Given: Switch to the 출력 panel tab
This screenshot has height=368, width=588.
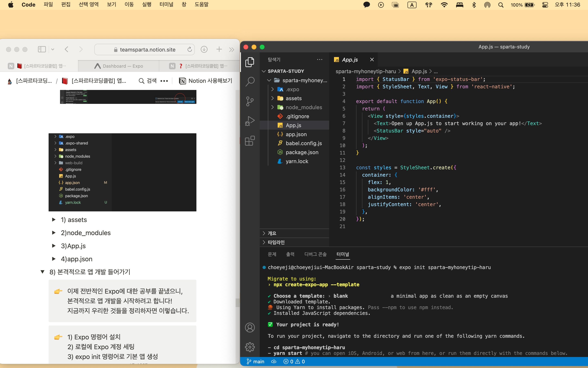Looking at the screenshot, I should pyautogui.click(x=290, y=254).
